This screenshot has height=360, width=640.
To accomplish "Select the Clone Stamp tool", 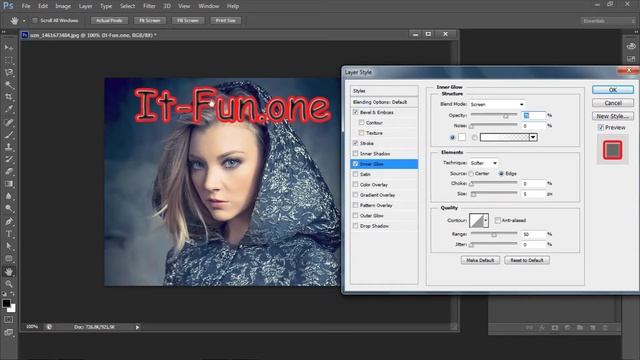I will coord(9,147).
